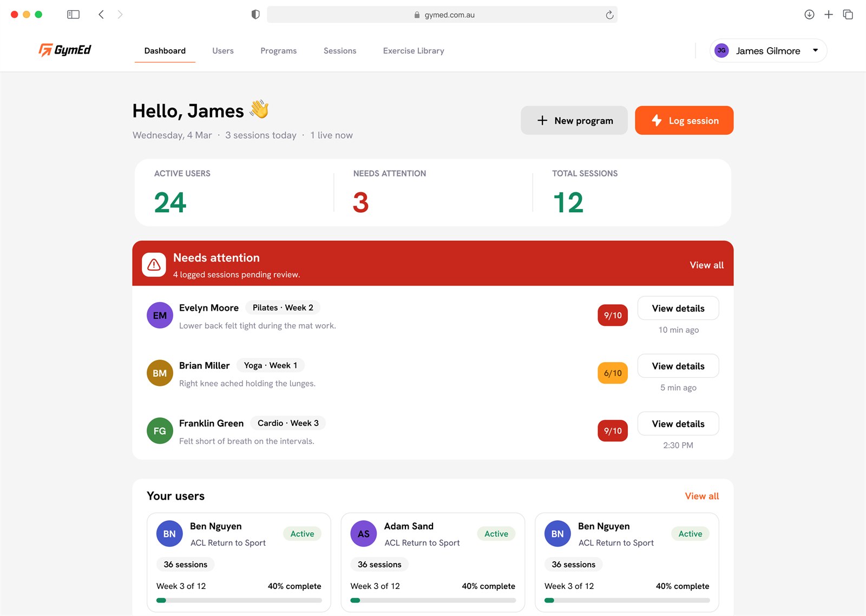Show tab overview icon

848,15
